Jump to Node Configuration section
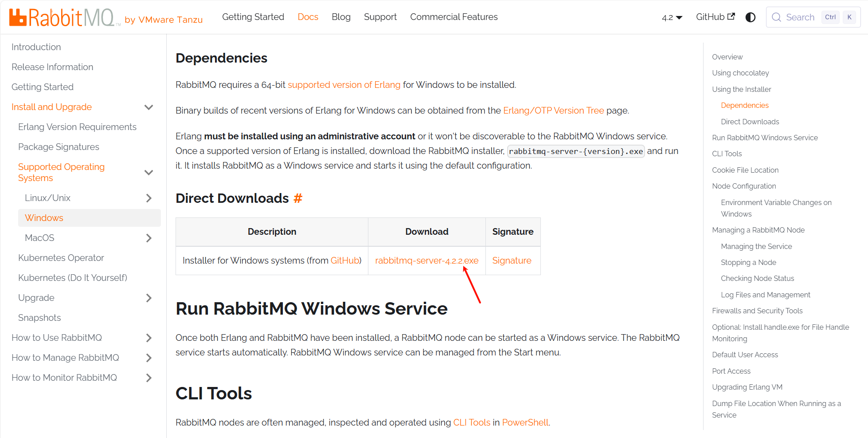The width and height of the screenshot is (868, 438). click(744, 186)
